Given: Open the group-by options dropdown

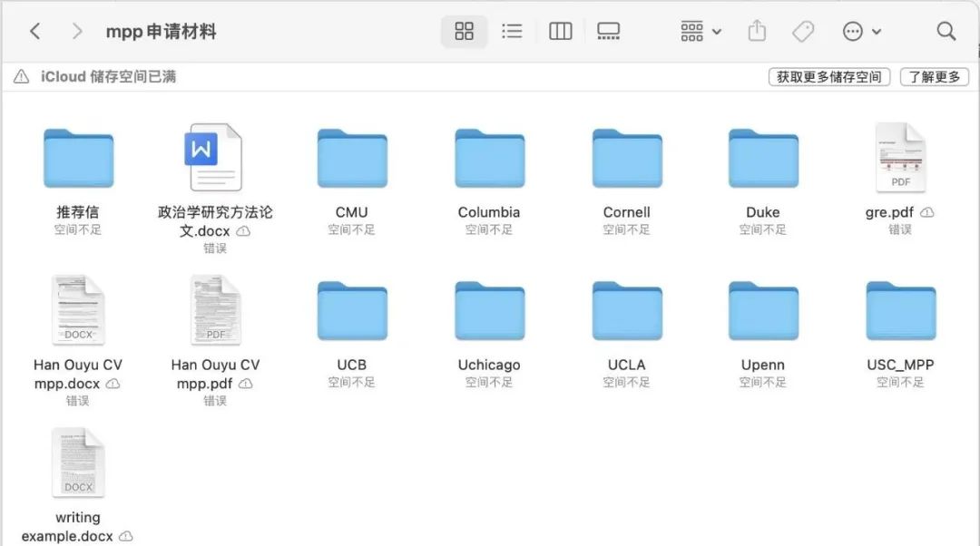Looking at the screenshot, I should pos(701,31).
